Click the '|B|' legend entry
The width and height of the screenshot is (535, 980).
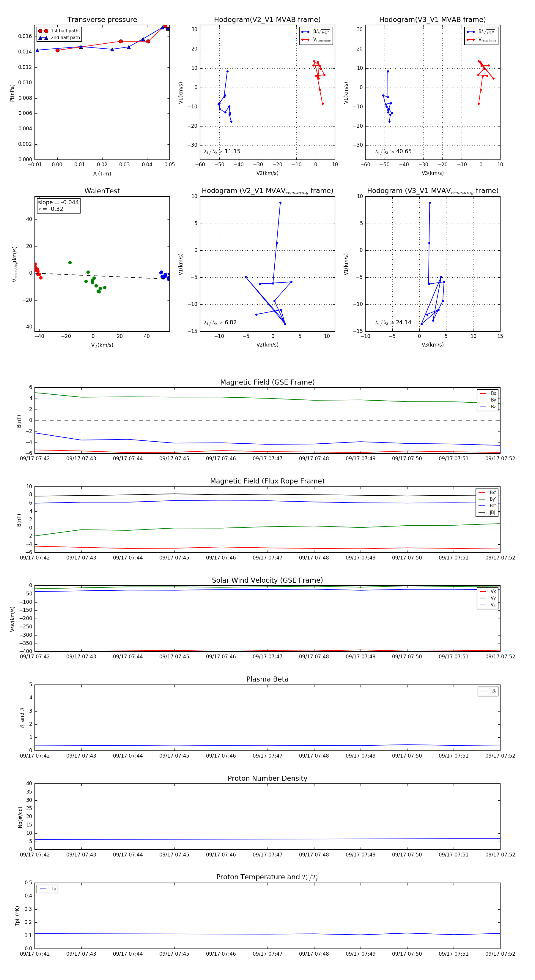point(487,513)
